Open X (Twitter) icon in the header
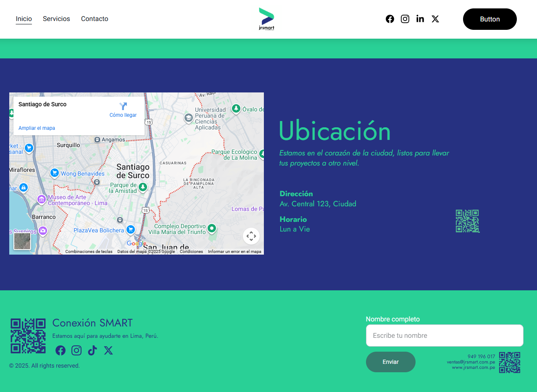The width and height of the screenshot is (537, 392). (x=435, y=19)
